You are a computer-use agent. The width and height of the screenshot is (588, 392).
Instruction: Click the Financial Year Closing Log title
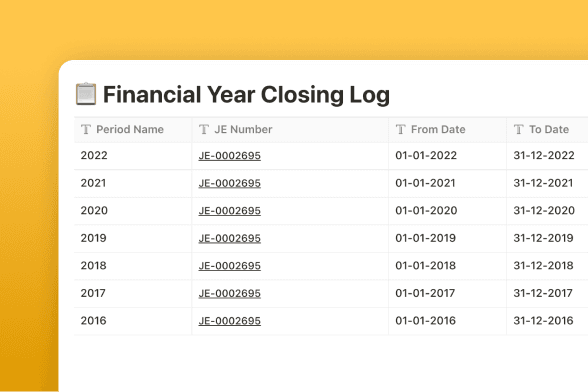coord(246,95)
